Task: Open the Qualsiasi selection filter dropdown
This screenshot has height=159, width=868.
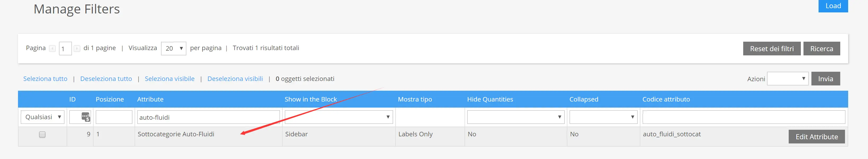Action: tap(43, 117)
